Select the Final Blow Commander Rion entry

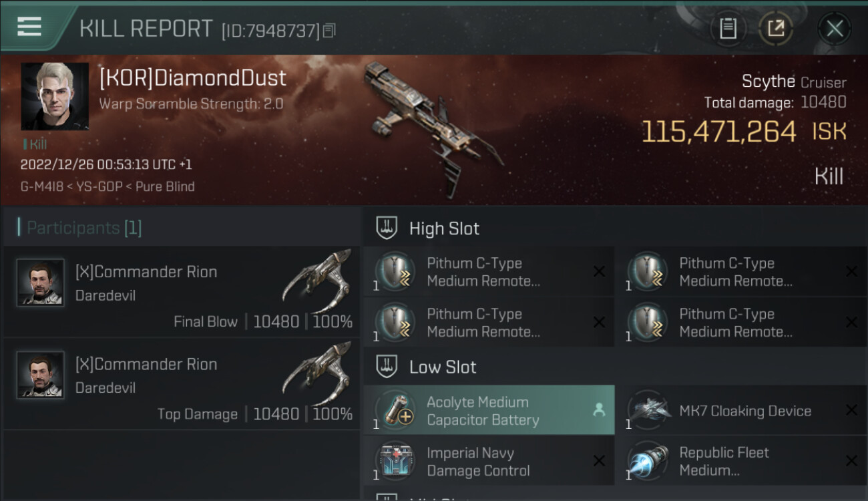tap(182, 292)
